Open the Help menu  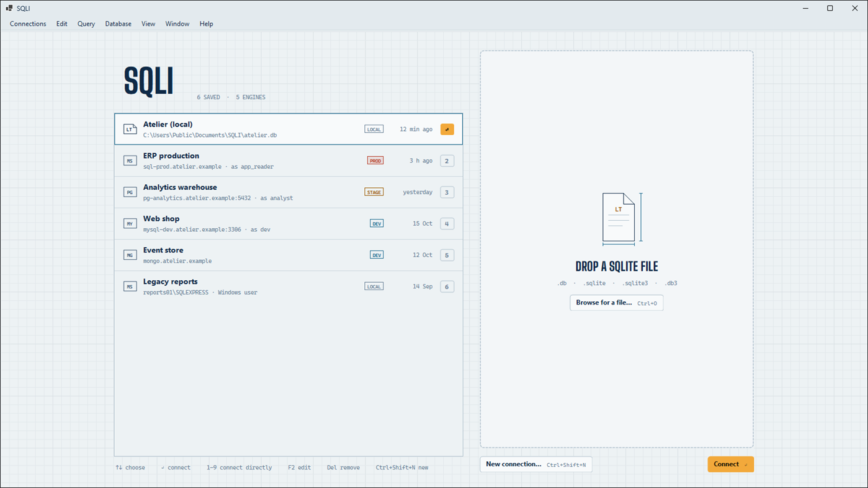206,24
